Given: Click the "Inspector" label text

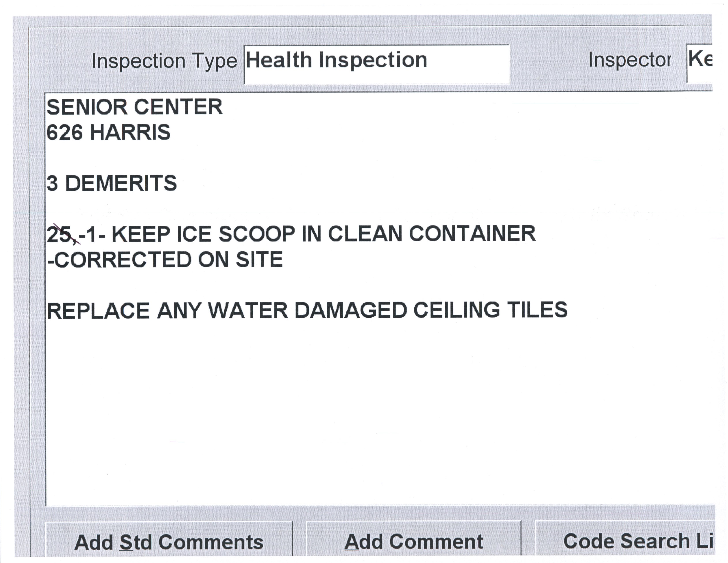Looking at the screenshot, I should pyautogui.click(x=629, y=60).
